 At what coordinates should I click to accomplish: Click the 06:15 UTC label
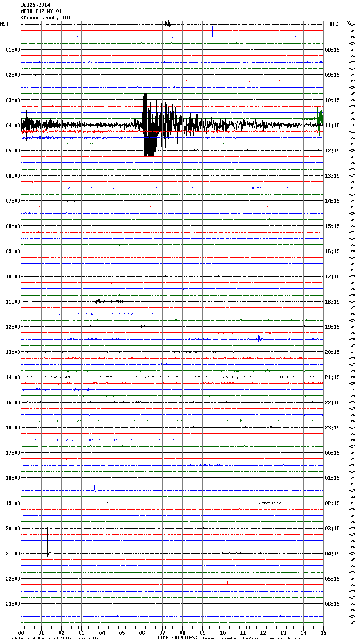[x=332, y=604]
